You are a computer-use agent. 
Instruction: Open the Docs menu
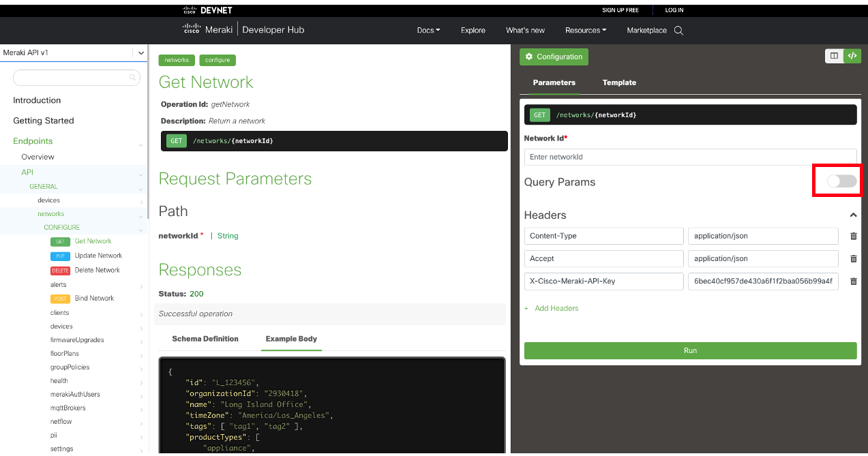[428, 30]
